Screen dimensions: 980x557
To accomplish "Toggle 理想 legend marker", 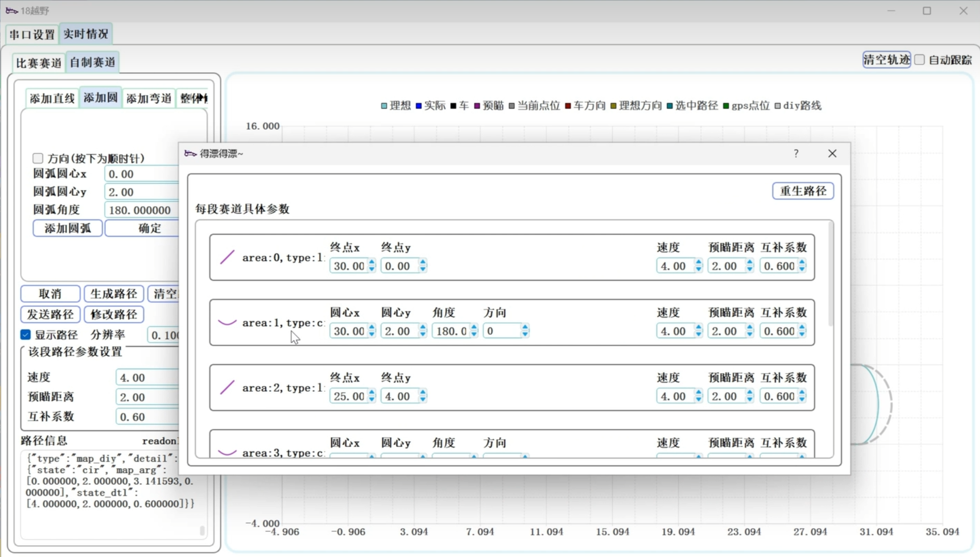I will (x=383, y=106).
